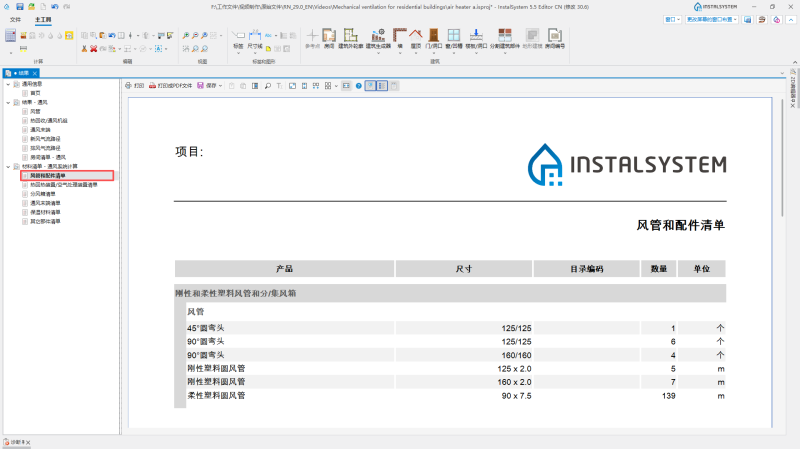Select the wall tool (墙)
The height and width of the screenshot is (449, 800).
click(400, 38)
